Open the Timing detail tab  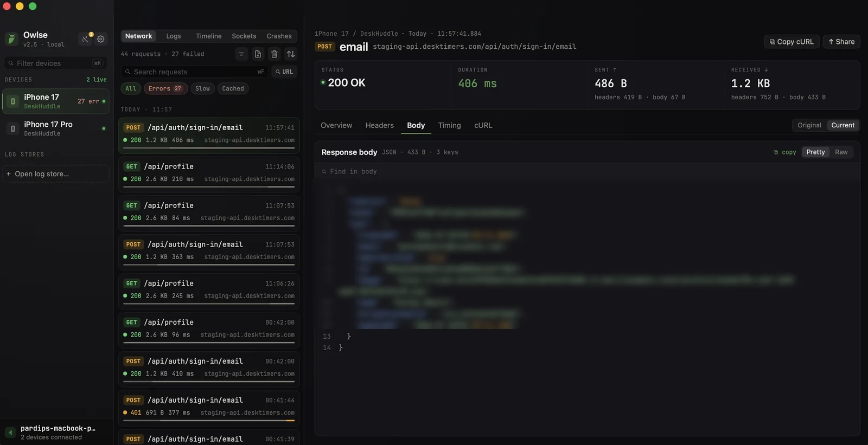point(450,125)
